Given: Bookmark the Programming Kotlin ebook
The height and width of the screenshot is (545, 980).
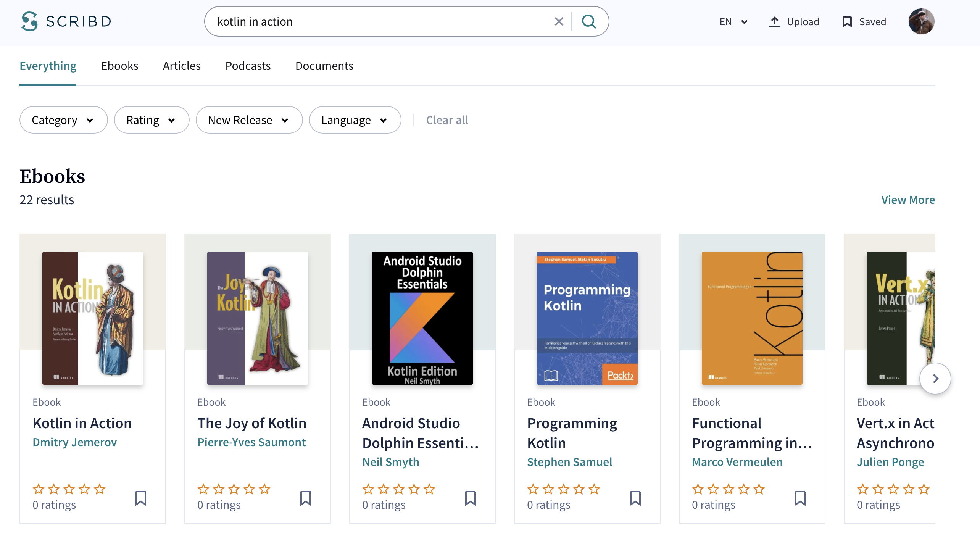Looking at the screenshot, I should pyautogui.click(x=635, y=498).
